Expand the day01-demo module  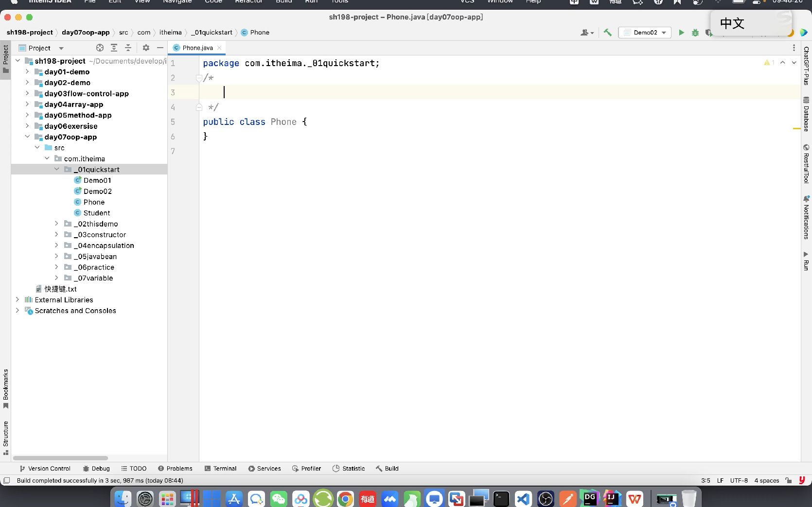coord(28,71)
